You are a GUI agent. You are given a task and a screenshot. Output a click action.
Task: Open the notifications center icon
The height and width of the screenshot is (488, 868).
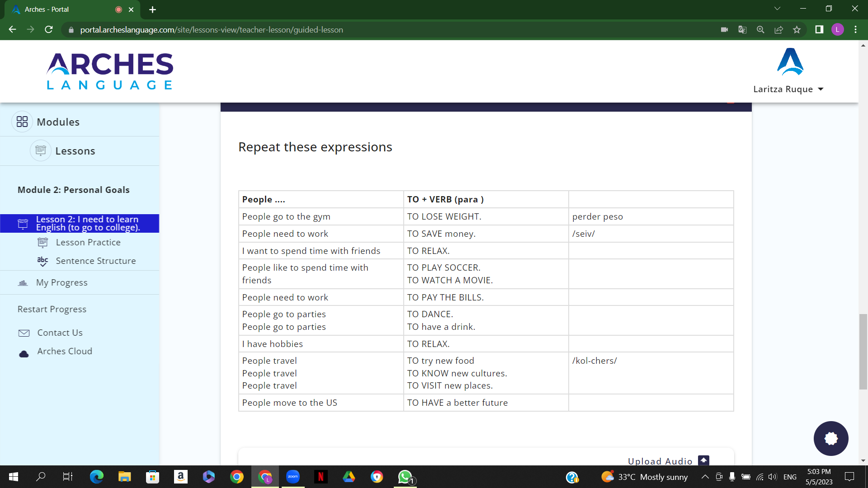849,477
